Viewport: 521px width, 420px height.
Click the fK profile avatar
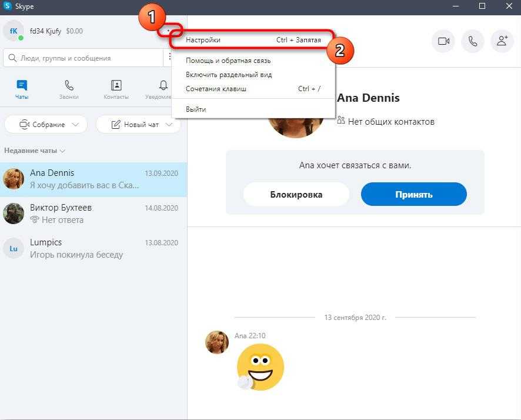(13, 31)
